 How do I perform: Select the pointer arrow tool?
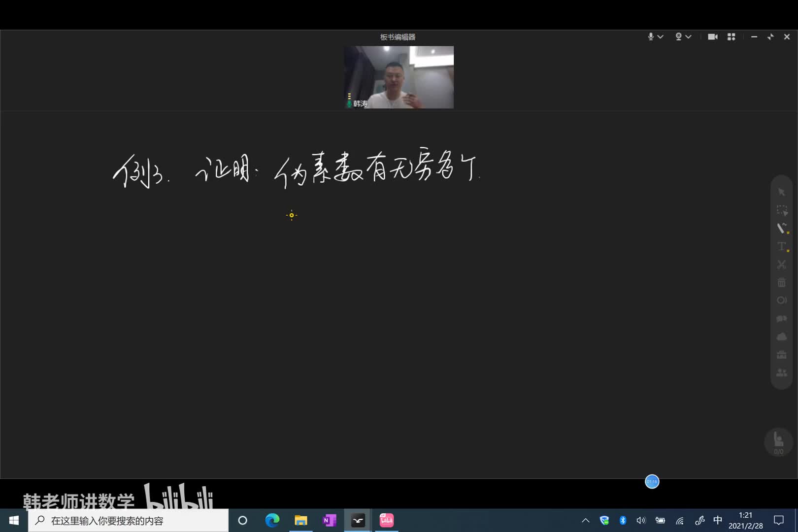(781, 192)
